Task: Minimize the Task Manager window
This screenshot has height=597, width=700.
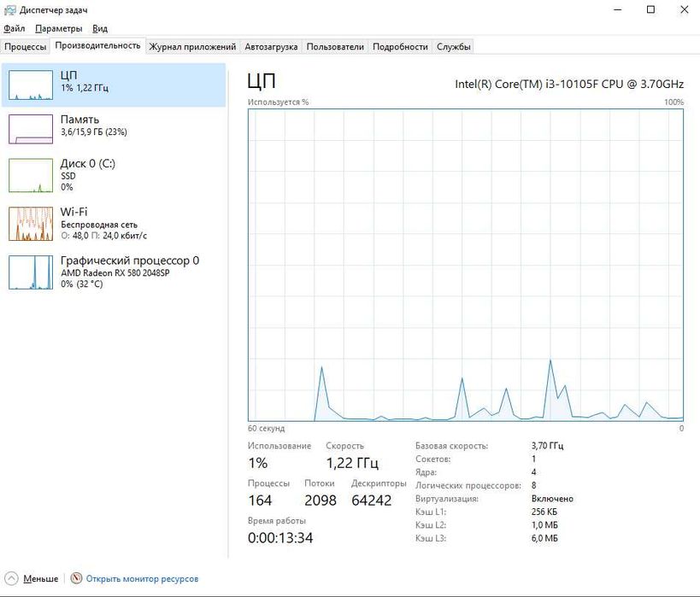Action: click(x=618, y=9)
